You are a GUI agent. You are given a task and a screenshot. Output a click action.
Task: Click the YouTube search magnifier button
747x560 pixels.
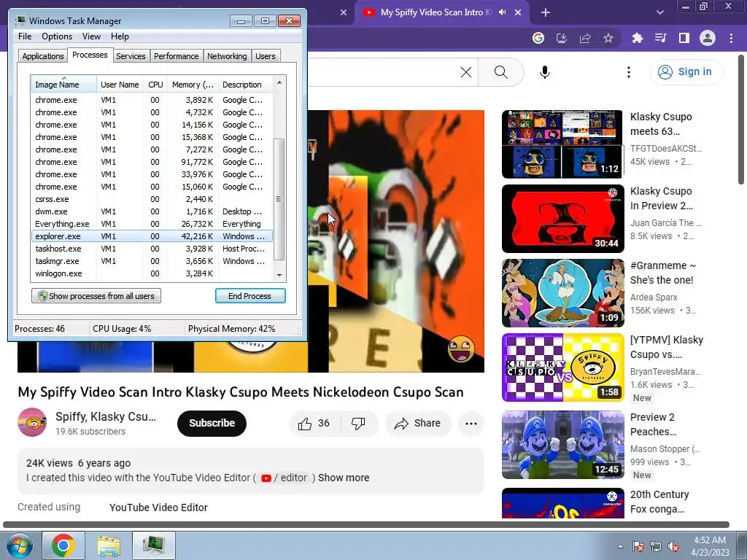click(x=500, y=72)
